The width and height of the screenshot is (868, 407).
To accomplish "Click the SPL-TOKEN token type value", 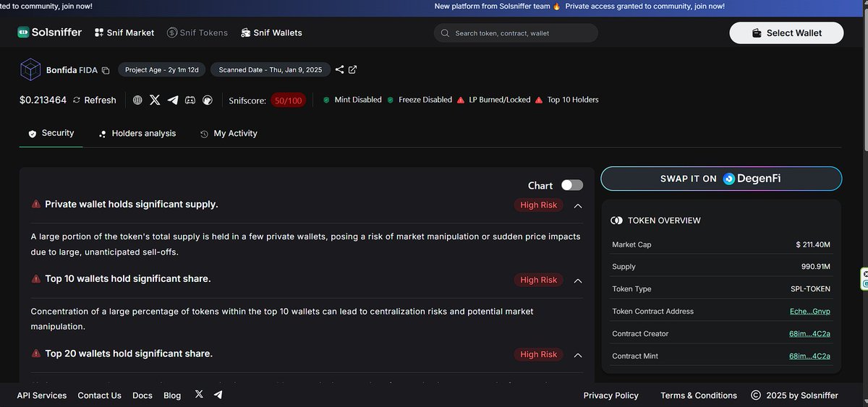I will click(811, 289).
